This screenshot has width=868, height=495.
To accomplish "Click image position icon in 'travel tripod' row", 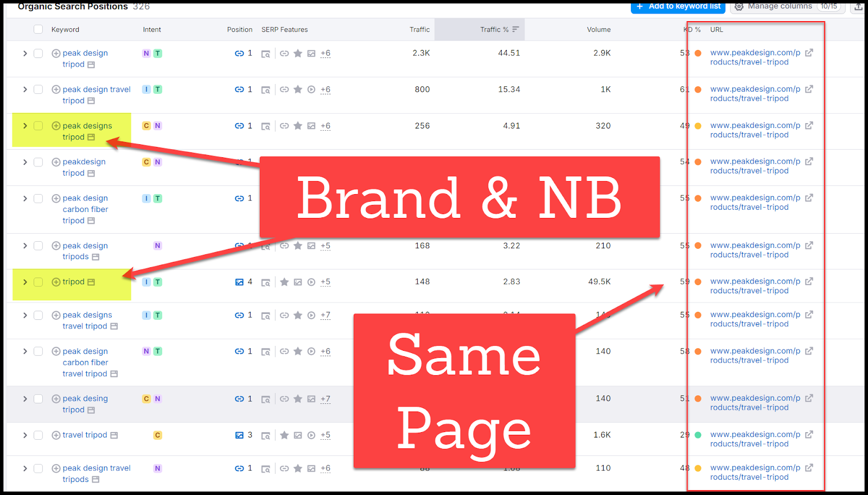I will tap(239, 435).
